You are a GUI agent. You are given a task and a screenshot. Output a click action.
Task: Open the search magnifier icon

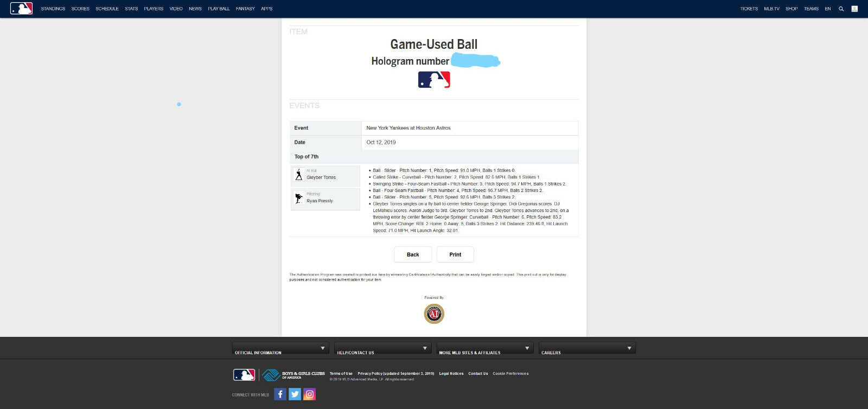coord(841,9)
